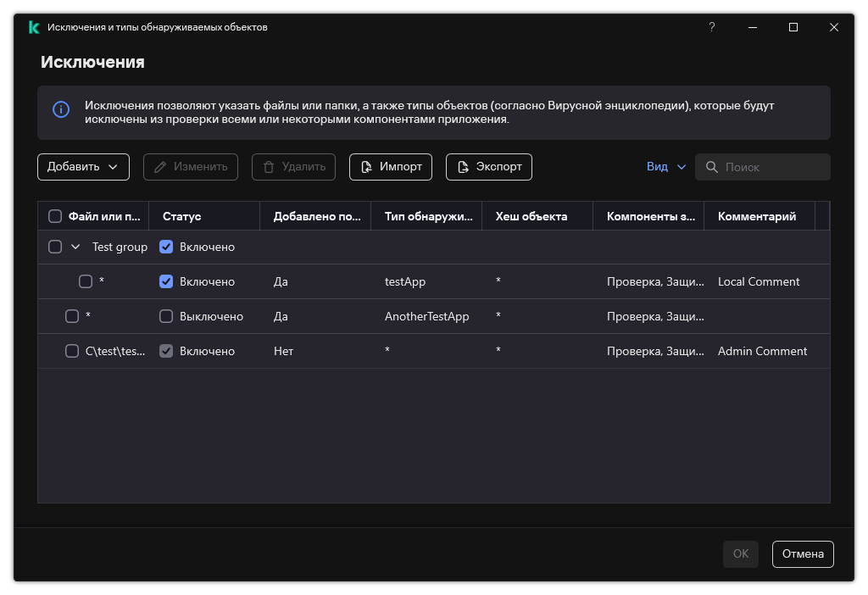Sort by the Статус column header
The width and height of the screenshot is (868, 595).
pos(181,216)
